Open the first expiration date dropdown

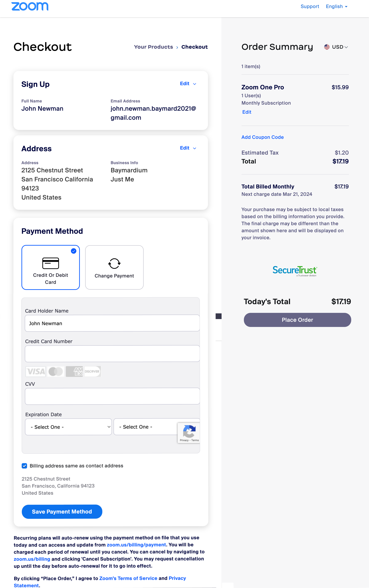click(68, 427)
